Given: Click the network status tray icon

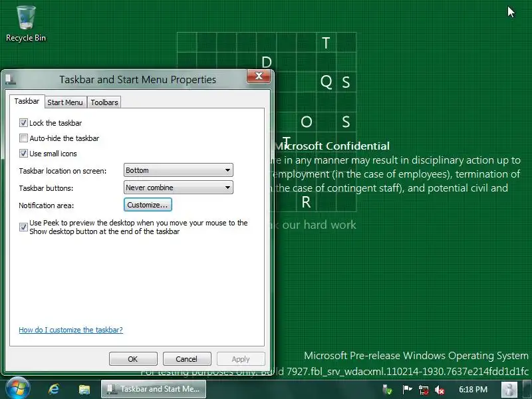Looking at the screenshot, I should point(424,390).
